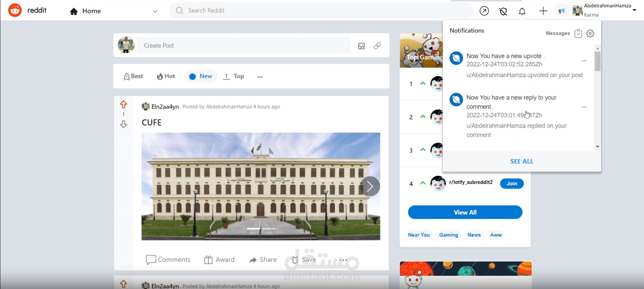Open r/lotfy_subreddit2 community
The width and height of the screenshot is (644, 289).
coord(471,182)
